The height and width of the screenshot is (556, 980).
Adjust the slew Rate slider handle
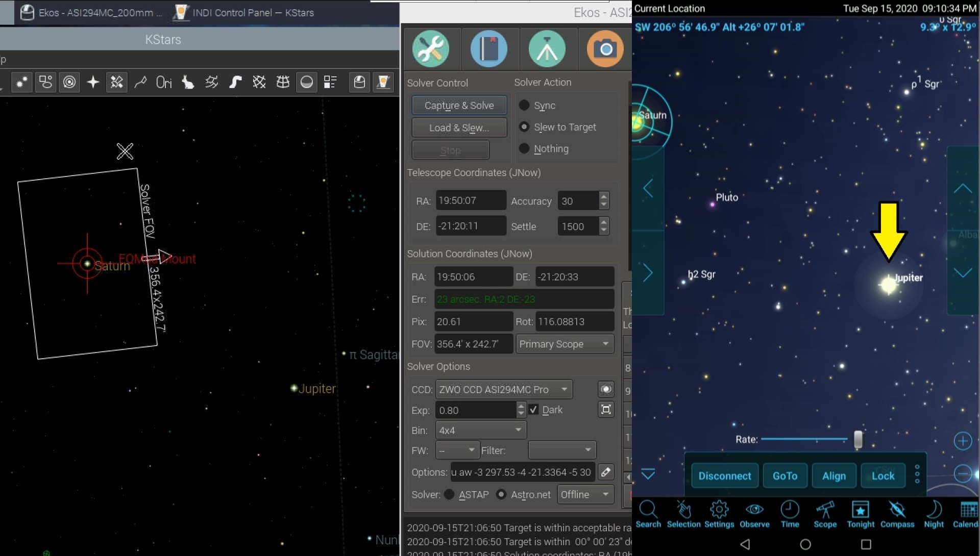click(x=858, y=439)
